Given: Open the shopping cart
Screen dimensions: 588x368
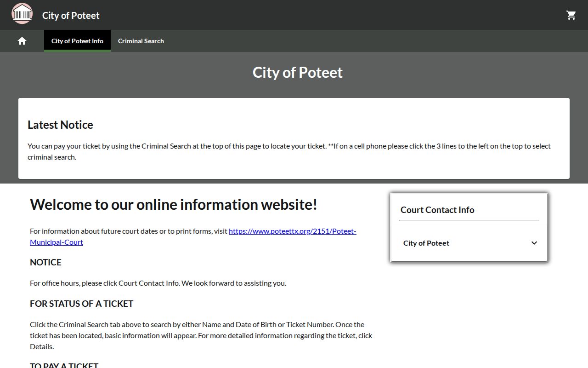Looking at the screenshot, I should [x=571, y=15].
